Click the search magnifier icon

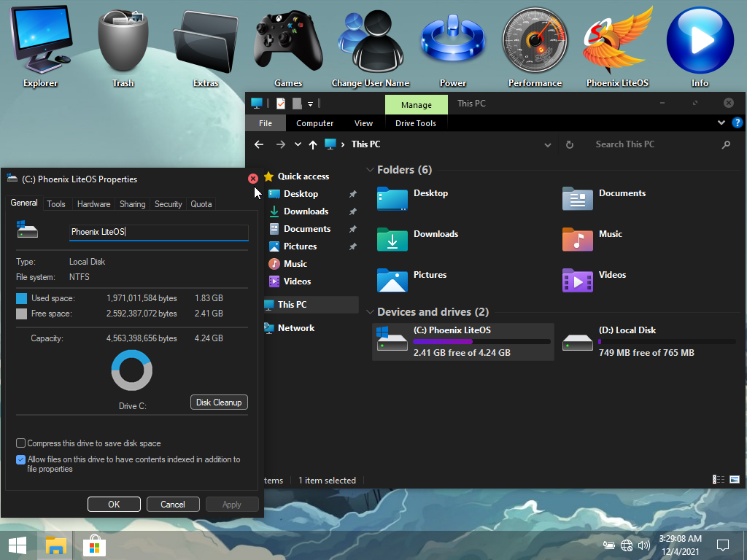tap(726, 144)
